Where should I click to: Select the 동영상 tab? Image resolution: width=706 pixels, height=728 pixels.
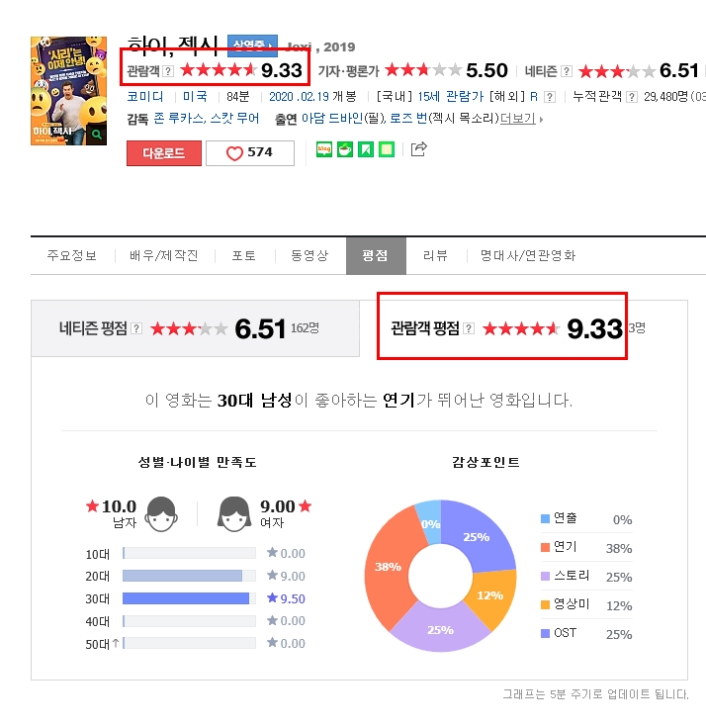click(309, 255)
